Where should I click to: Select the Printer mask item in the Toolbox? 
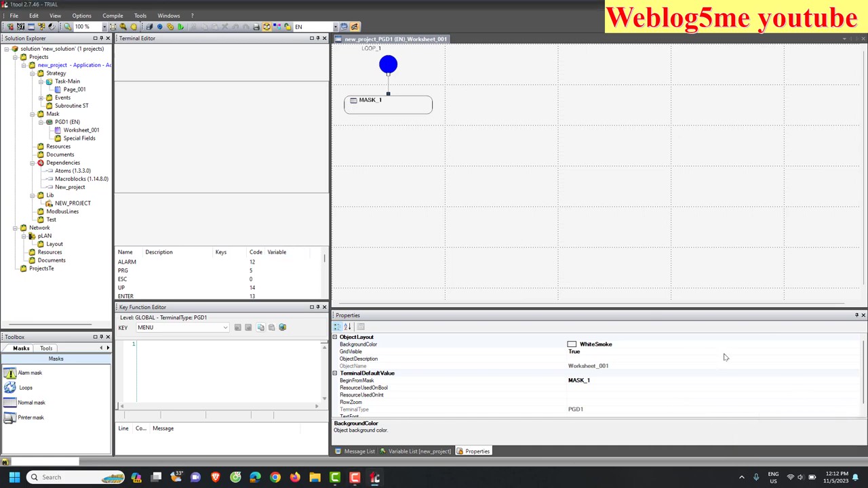click(31, 417)
